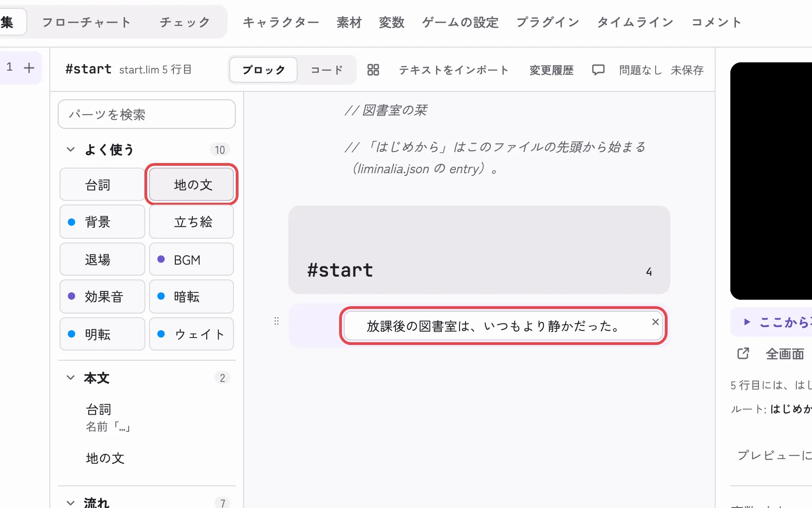Focus the パーツを検索 search field
The height and width of the screenshot is (508, 812).
click(147, 114)
